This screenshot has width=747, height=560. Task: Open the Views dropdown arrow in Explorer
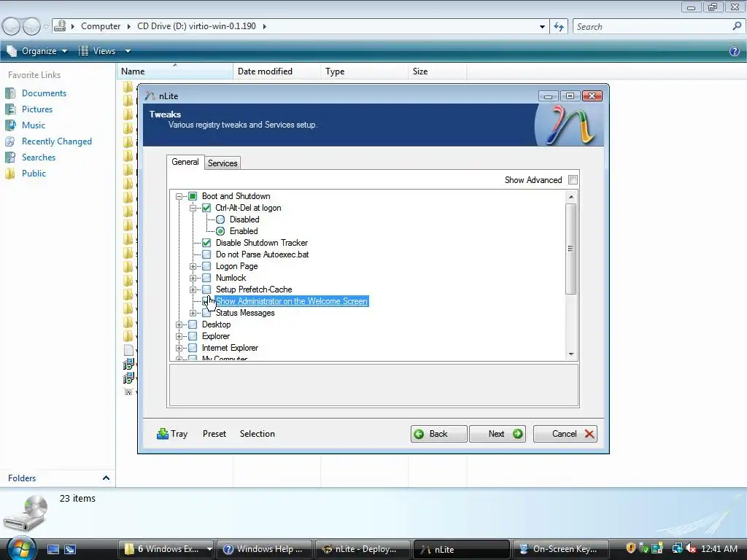coord(128,51)
